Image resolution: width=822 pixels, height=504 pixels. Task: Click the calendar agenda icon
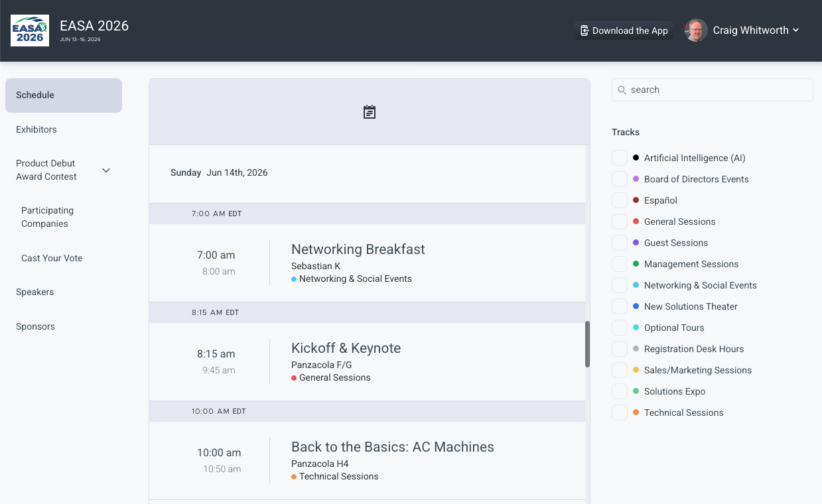click(370, 112)
